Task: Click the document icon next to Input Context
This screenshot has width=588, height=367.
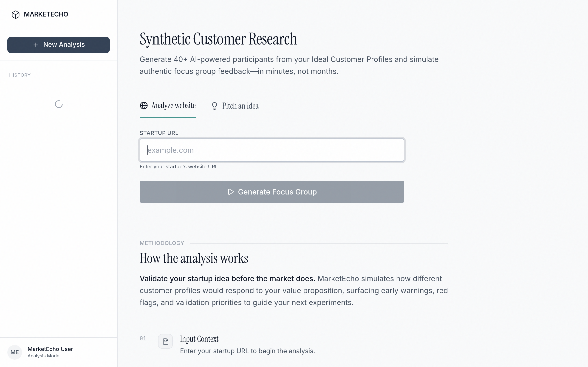Action: (165, 342)
